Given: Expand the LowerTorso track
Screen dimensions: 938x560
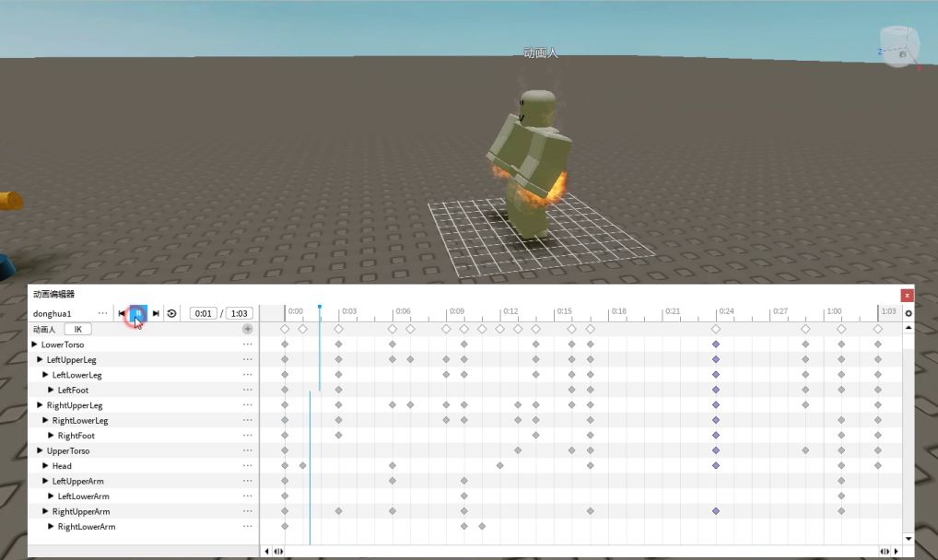Looking at the screenshot, I should click(x=34, y=344).
